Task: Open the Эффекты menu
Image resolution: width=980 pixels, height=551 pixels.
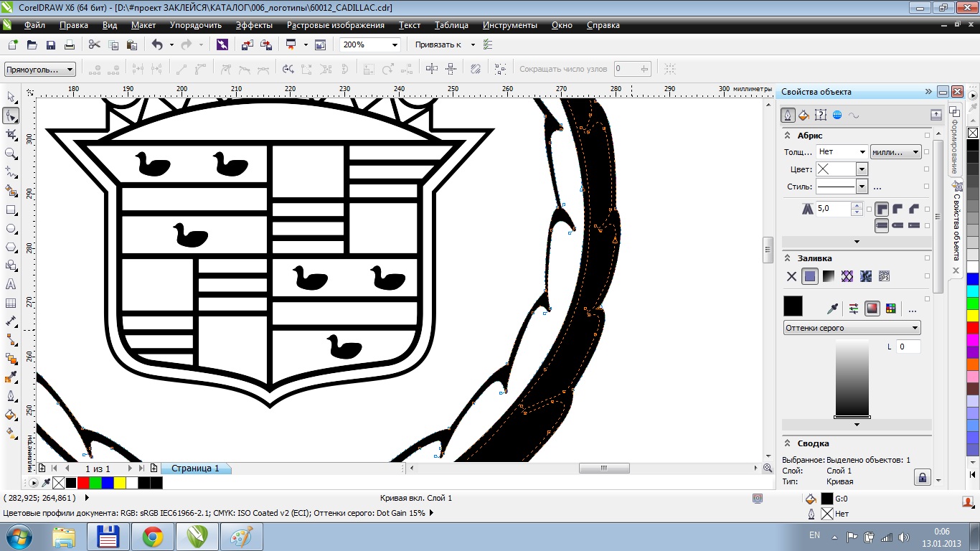Action: coord(254,25)
